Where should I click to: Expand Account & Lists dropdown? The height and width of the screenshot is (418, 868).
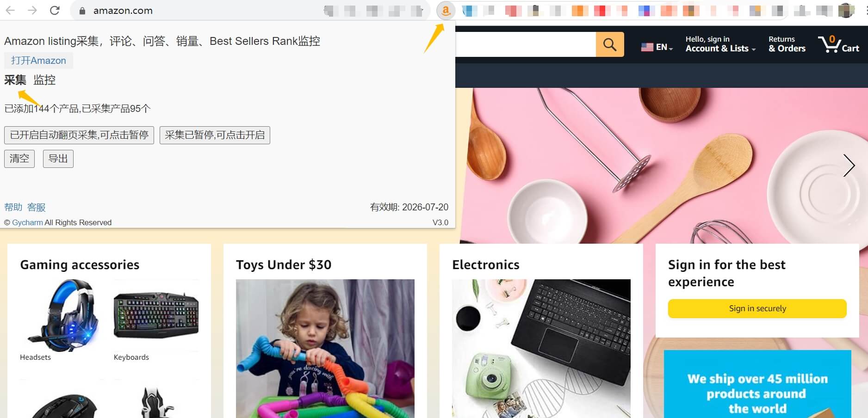720,44
